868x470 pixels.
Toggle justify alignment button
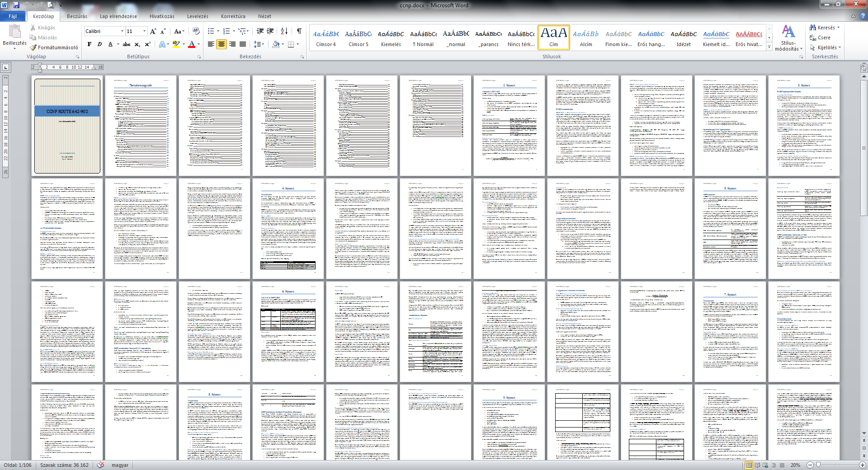click(243, 44)
